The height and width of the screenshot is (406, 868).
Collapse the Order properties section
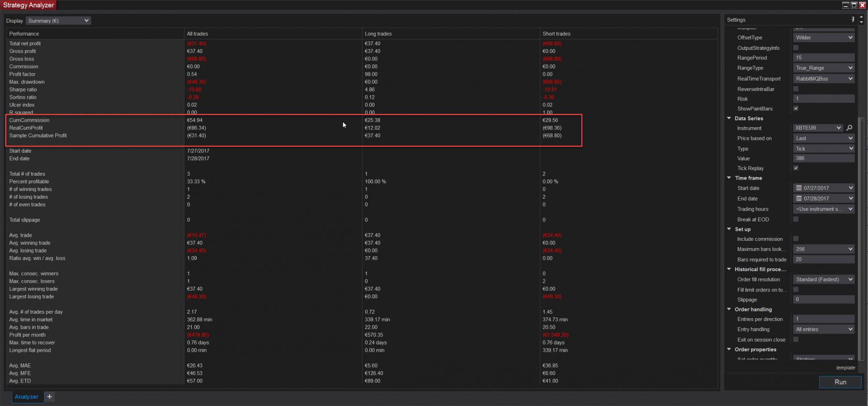pyautogui.click(x=729, y=349)
